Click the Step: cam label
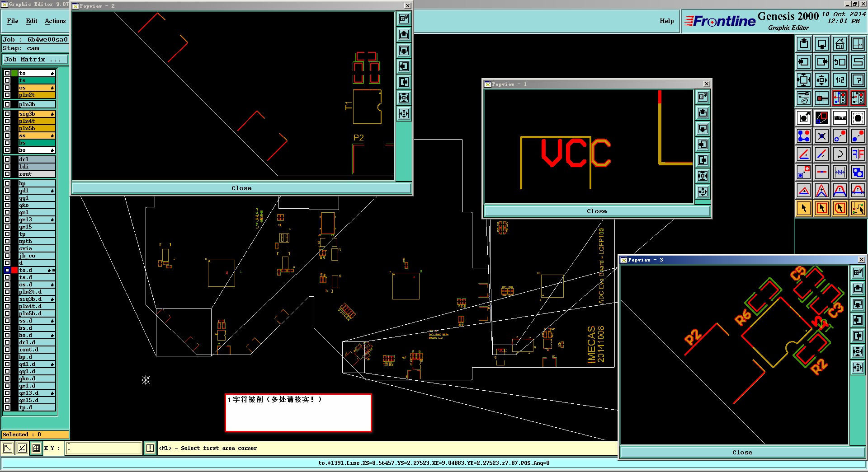This screenshot has height=472, width=868. coord(35,48)
